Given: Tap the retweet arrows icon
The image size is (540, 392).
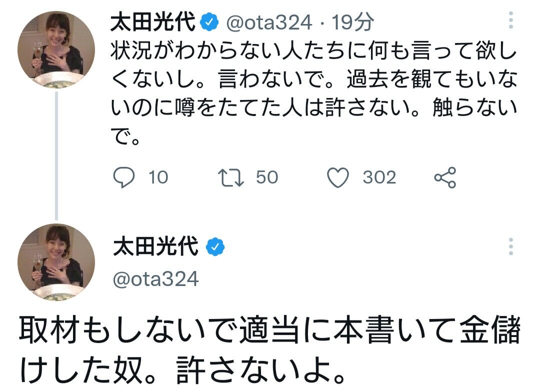Looking at the screenshot, I should (231, 178).
